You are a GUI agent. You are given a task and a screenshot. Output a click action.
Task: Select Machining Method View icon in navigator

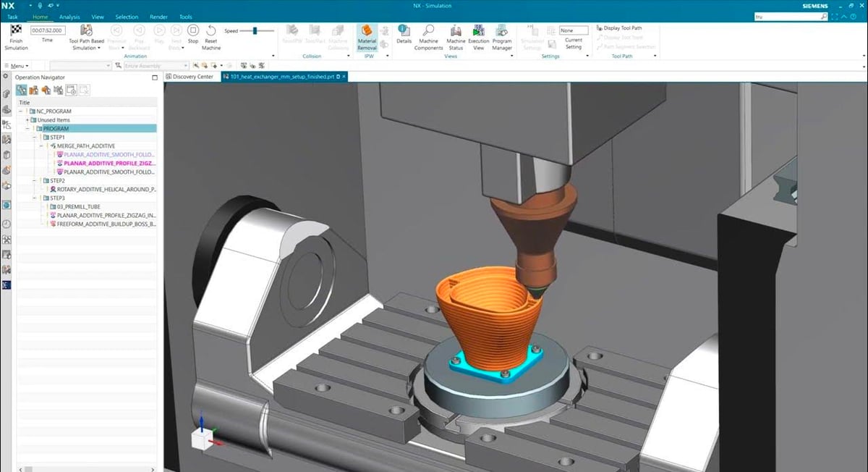coord(58,90)
